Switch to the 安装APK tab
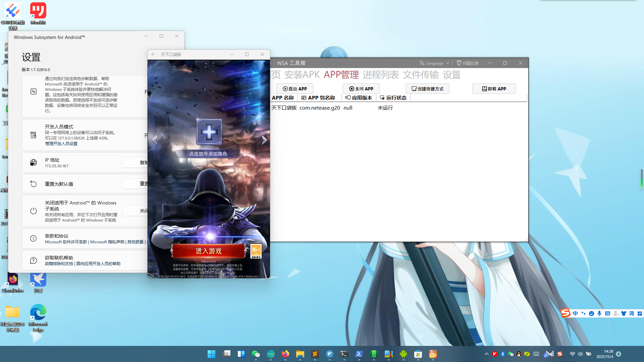 302,75
